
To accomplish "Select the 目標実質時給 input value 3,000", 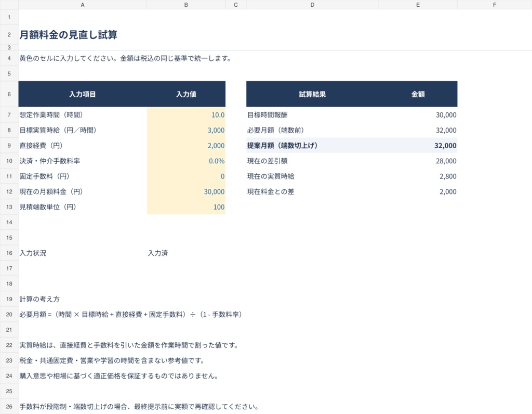I will (186, 130).
